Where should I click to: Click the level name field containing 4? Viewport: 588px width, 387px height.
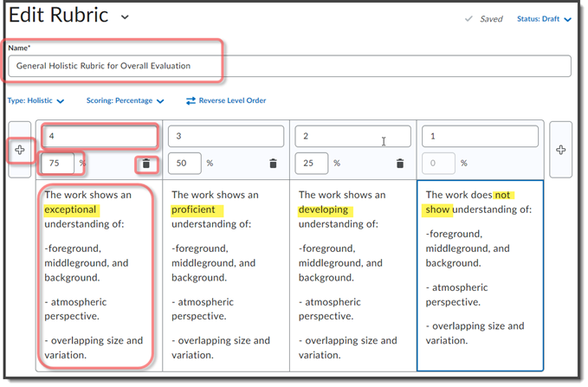99,136
